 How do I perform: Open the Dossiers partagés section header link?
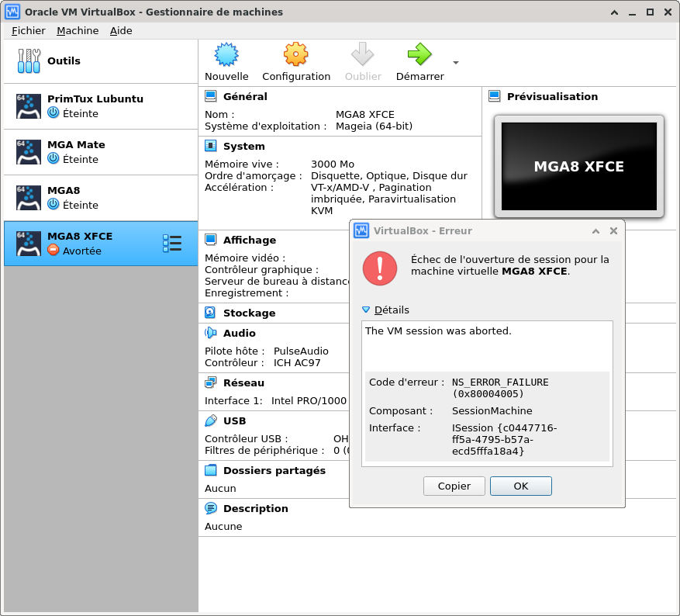click(x=274, y=470)
